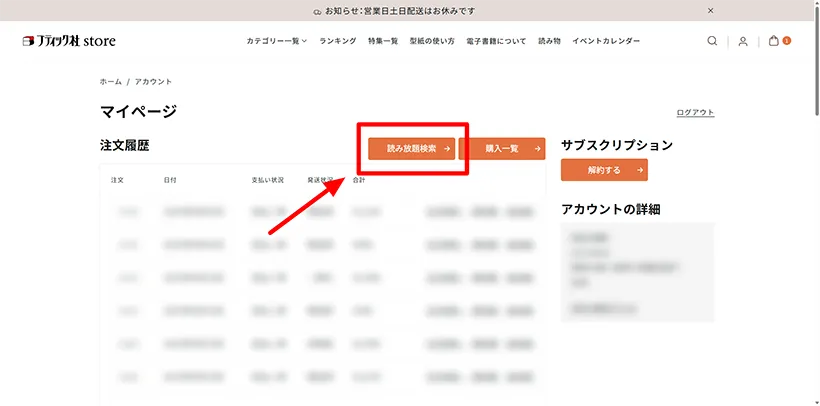Click the 読み放題検索 button
This screenshot has height=406, width=820.
(411, 149)
